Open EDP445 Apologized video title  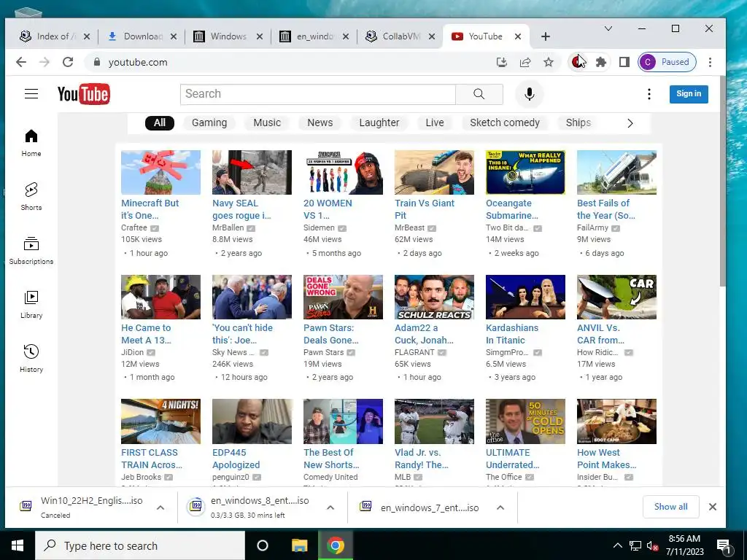pos(236,459)
